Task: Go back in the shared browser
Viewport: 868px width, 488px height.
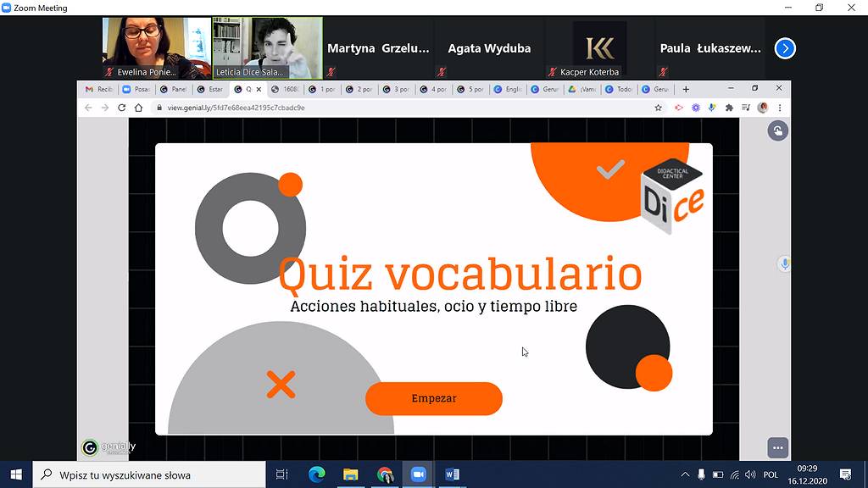Action: click(88, 108)
